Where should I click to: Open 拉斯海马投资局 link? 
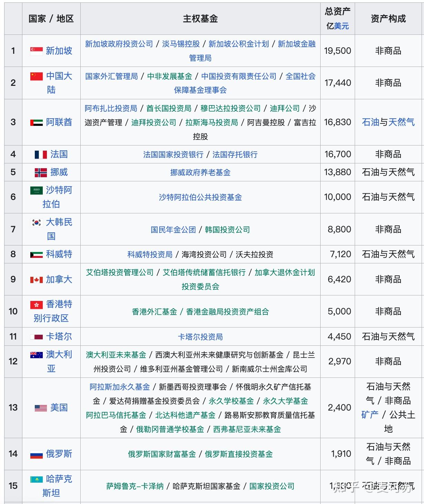pos(212,123)
